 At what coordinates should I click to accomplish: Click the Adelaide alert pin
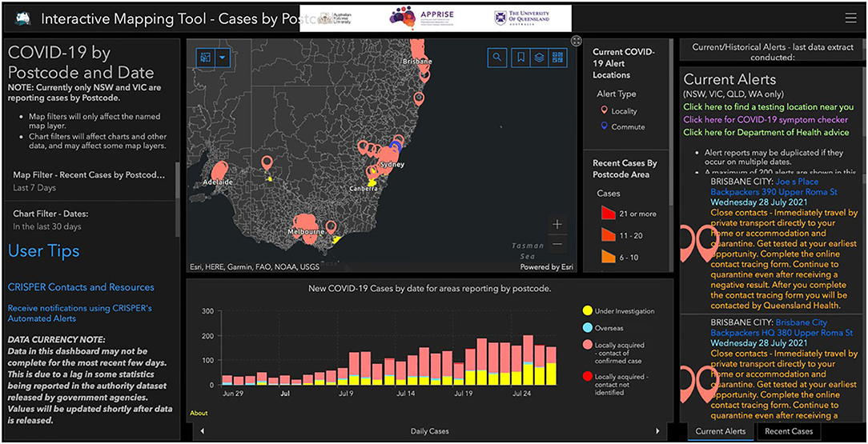219,169
